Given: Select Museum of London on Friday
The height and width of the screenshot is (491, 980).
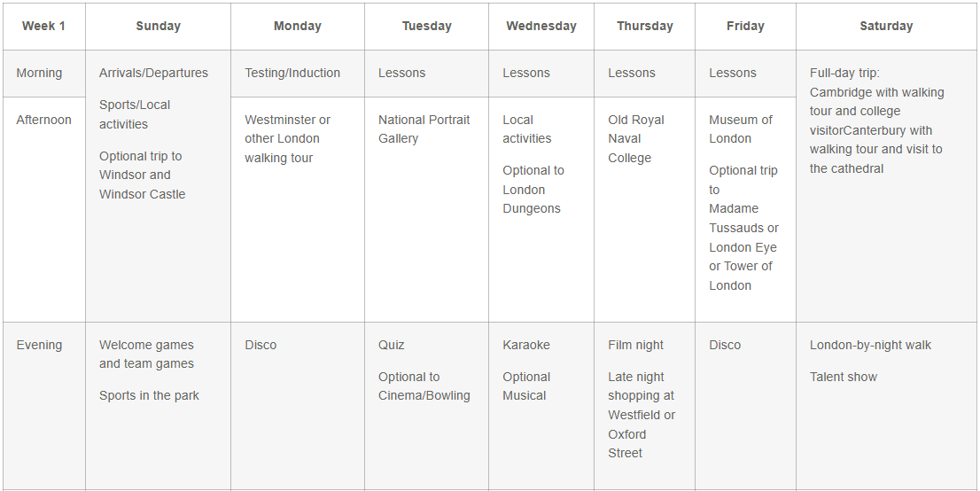Looking at the screenshot, I should [740, 129].
